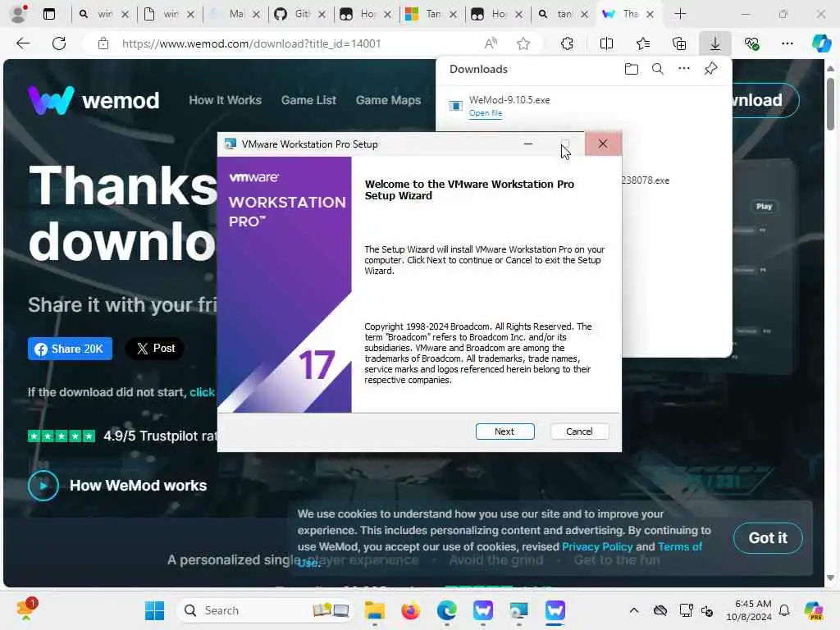Accept cookies with Got it button

(x=768, y=538)
